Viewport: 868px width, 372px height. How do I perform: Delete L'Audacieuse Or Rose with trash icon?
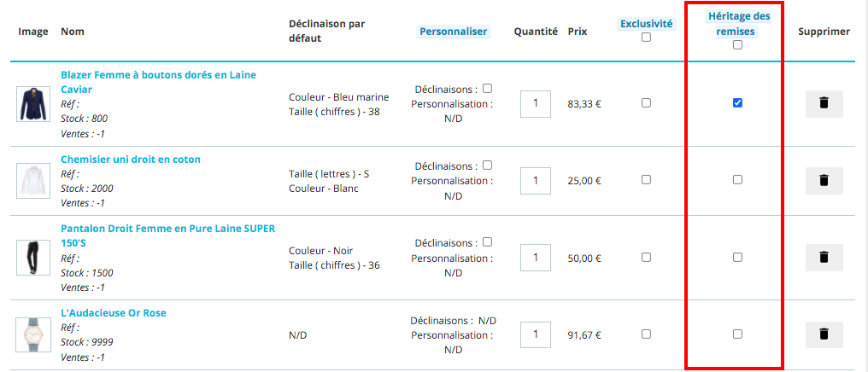coord(824,334)
